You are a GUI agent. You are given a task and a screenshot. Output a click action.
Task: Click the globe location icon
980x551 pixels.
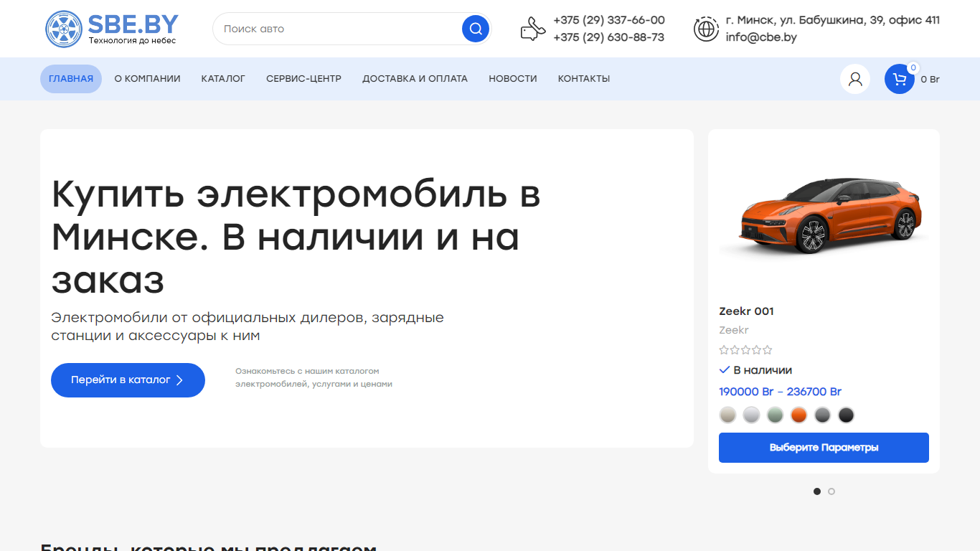click(706, 29)
